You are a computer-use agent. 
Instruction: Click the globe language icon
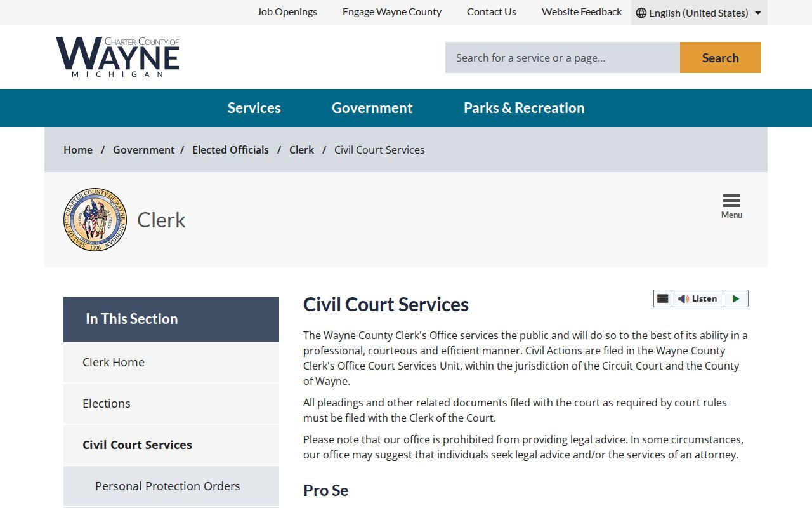pos(641,13)
